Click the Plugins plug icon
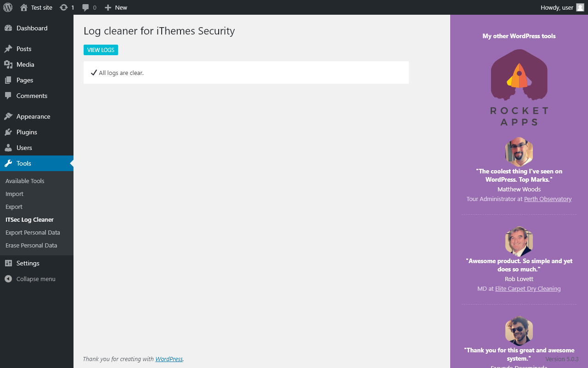The height and width of the screenshot is (368, 588). click(8, 132)
